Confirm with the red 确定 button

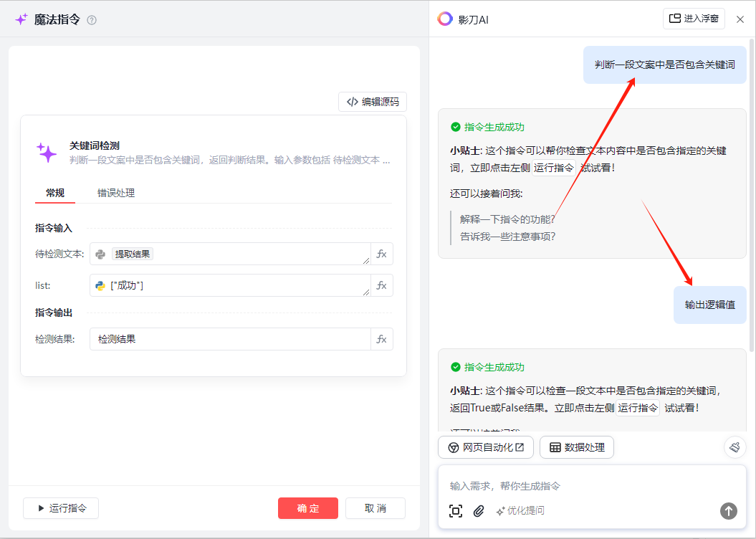click(x=308, y=508)
